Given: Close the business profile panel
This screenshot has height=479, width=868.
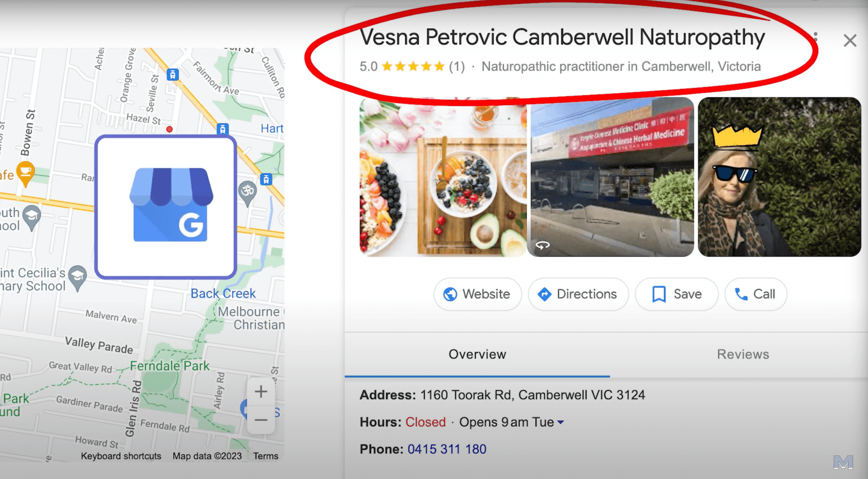Looking at the screenshot, I should 850,41.
